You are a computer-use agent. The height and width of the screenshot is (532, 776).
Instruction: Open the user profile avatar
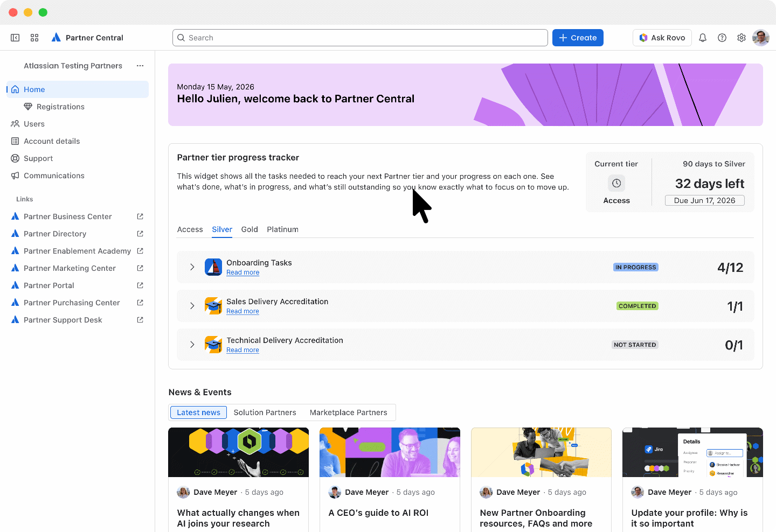click(x=761, y=38)
